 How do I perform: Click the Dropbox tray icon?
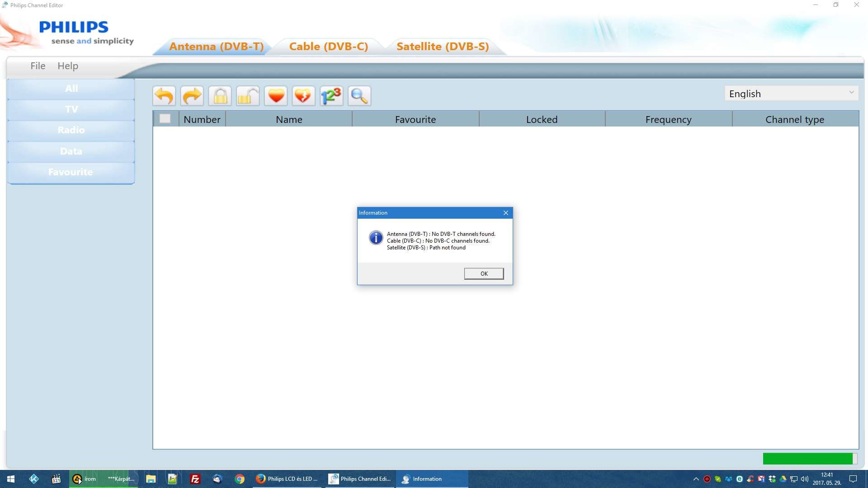click(x=772, y=479)
